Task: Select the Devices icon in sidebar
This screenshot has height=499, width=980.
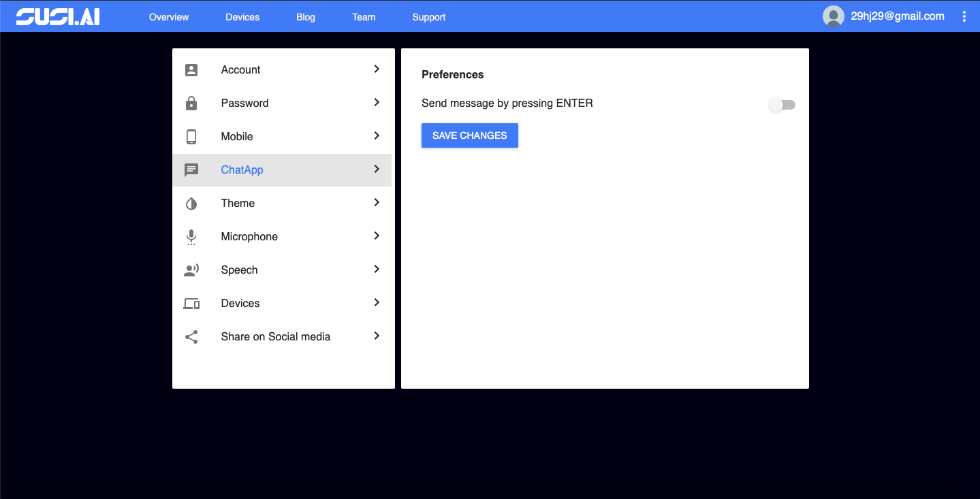Action: click(x=191, y=303)
